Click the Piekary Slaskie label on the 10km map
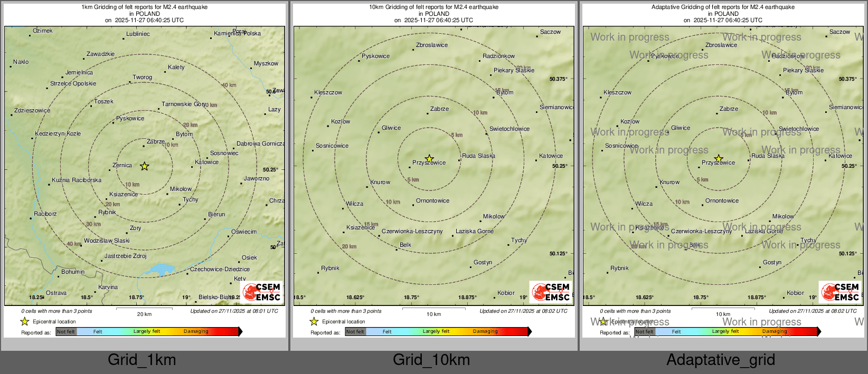 coord(514,70)
